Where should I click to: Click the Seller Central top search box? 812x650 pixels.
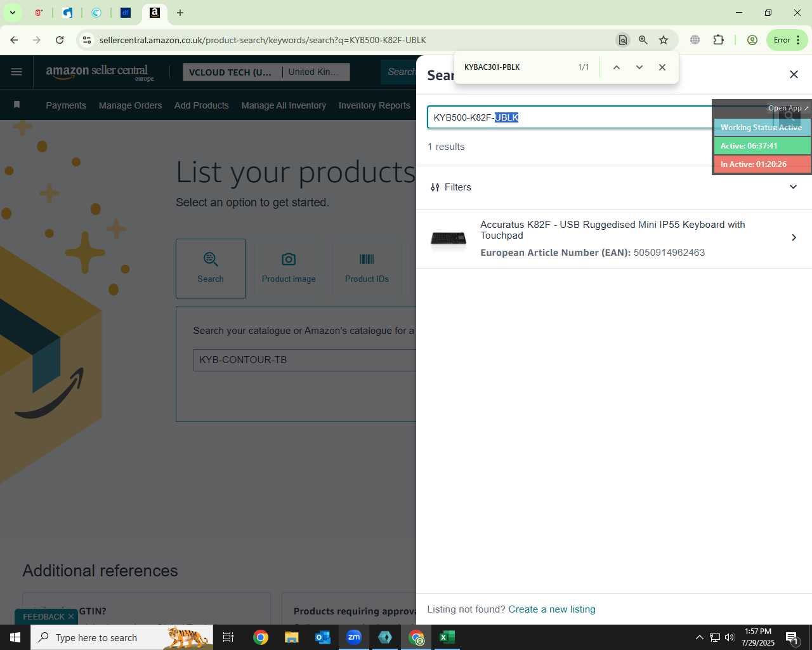click(x=398, y=72)
